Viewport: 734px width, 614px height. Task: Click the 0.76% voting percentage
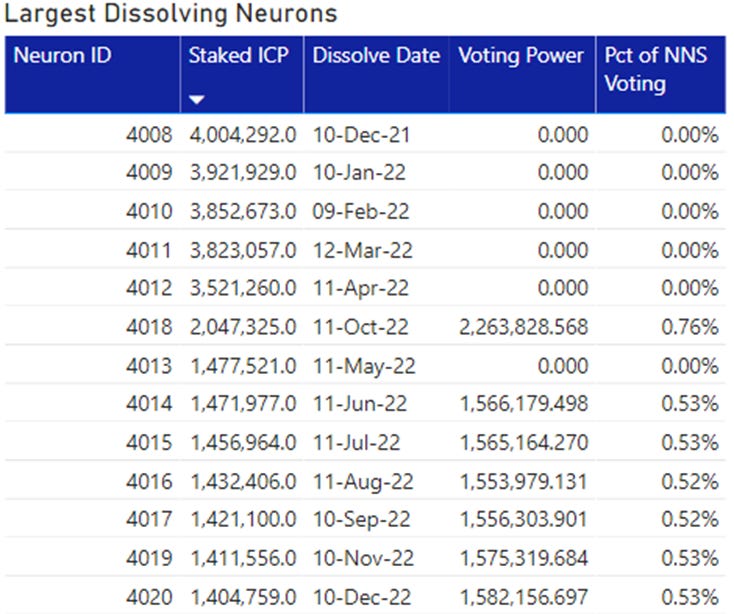point(690,327)
